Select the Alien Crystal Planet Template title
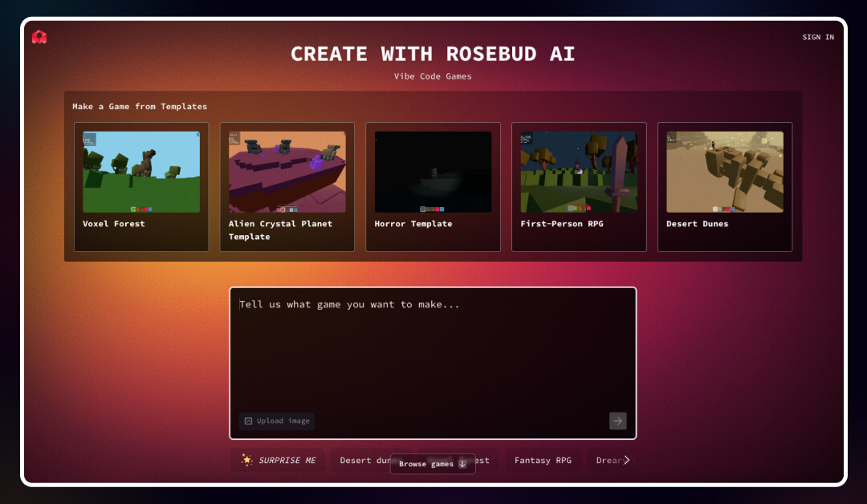Image resolution: width=867 pixels, height=504 pixels. pos(280,230)
